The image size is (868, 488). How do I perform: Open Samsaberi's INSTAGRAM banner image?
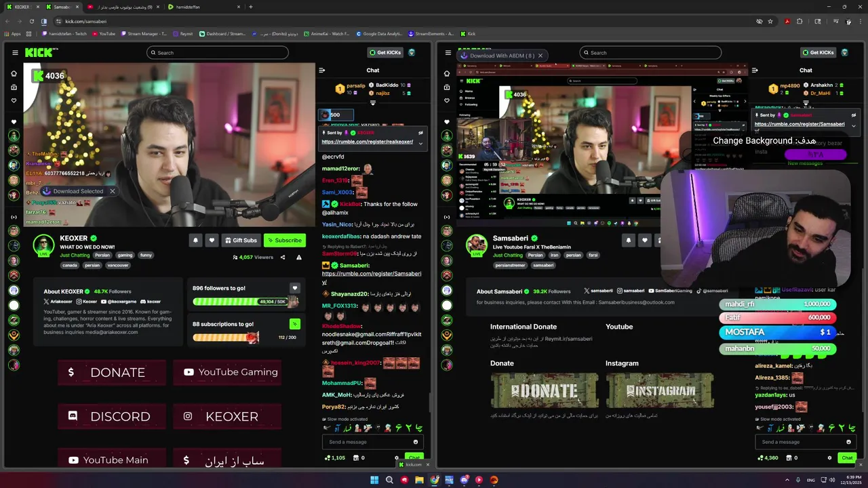(660, 390)
